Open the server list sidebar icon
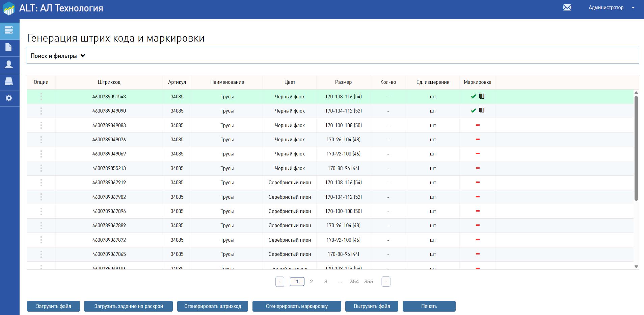The width and height of the screenshot is (644, 315). pyautogui.click(x=9, y=30)
